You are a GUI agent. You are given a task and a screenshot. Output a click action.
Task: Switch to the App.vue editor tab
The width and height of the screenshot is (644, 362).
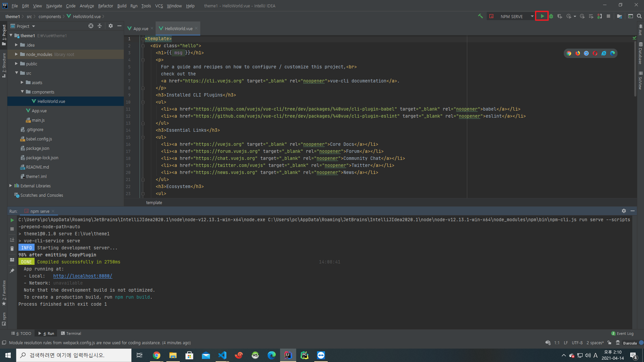[140, 28]
